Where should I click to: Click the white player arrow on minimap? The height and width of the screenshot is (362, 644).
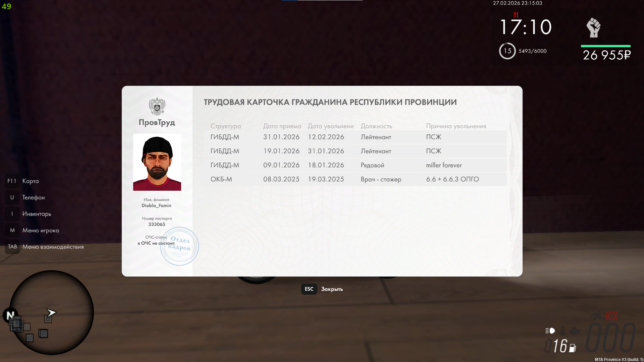51,313
